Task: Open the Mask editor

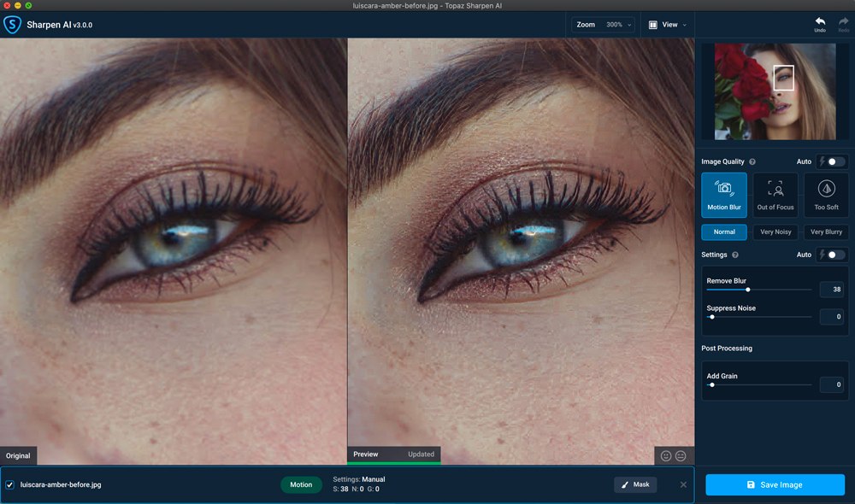Action: [x=635, y=484]
